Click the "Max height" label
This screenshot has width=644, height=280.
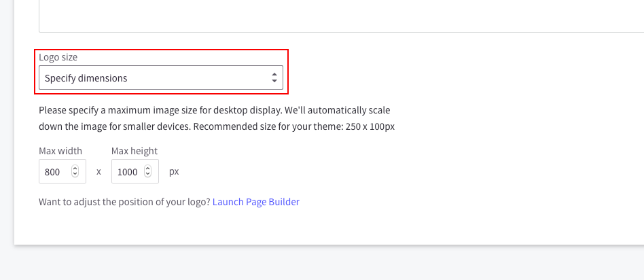point(135,151)
